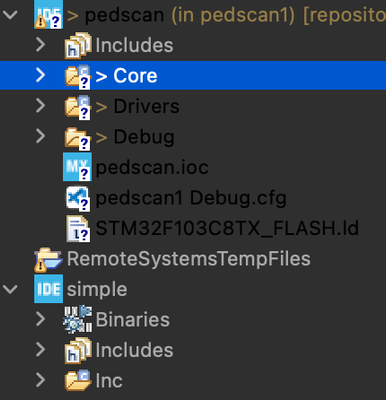Viewport: 386px width, 400px height.
Task: Click the Debug folder icon
Action: [78, 137]
